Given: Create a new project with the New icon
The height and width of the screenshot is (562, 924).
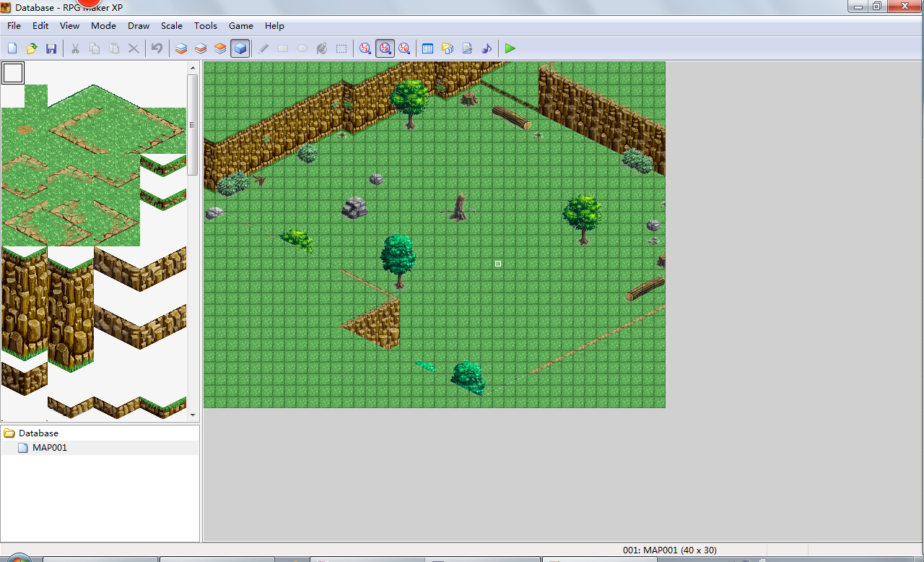Looking at the screenshot, I should point(12,48).
